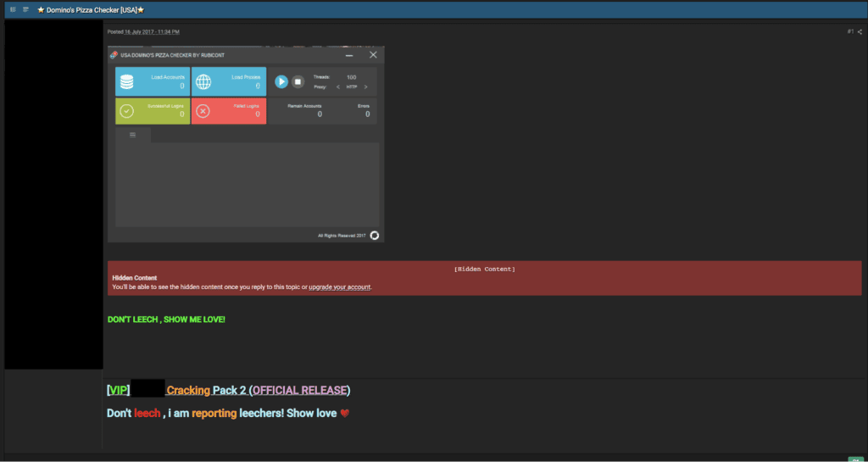Click the blue play button
868x462 pixels.
pos(281,81)
